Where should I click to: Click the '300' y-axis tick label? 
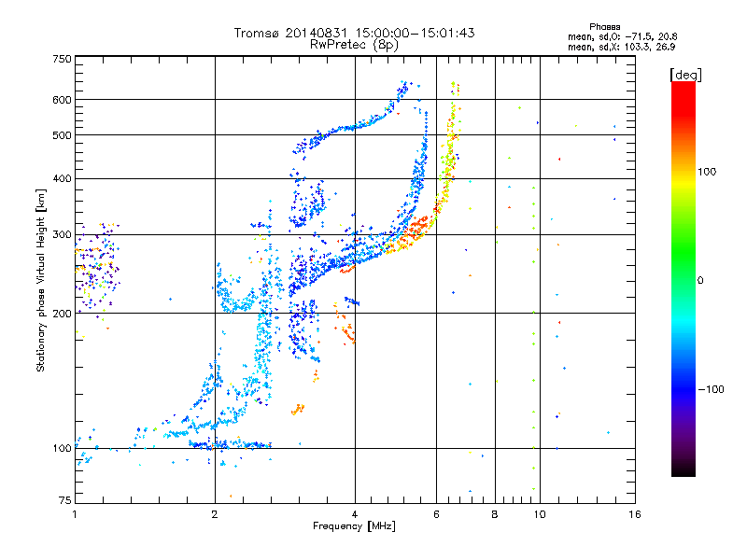click(62, 234)
